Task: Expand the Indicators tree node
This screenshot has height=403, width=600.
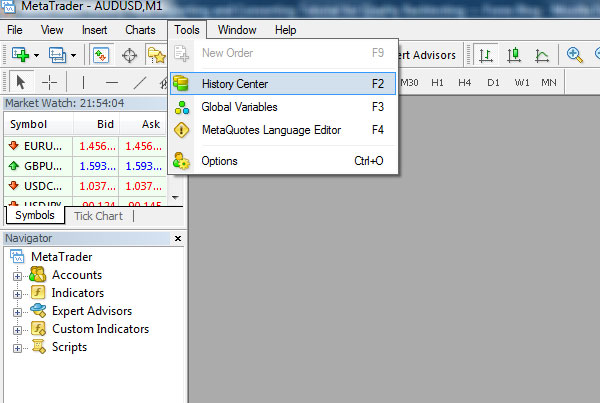Action: pos(17,294)
